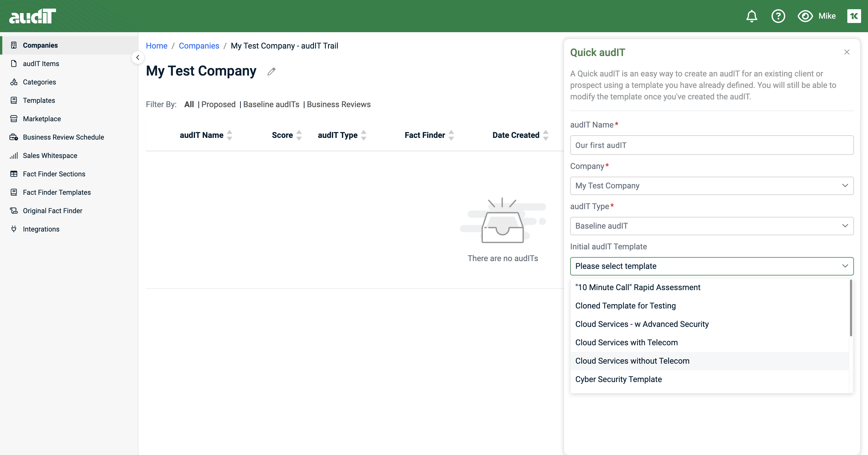
Task: Close the Quick audIT panel
Action: pyautogui.click(x=846, y=52)
